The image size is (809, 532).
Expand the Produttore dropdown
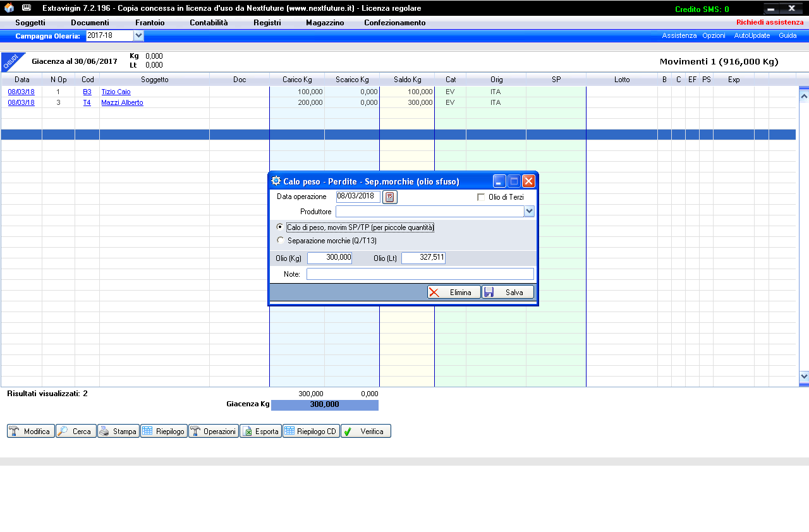pos(530,212)
